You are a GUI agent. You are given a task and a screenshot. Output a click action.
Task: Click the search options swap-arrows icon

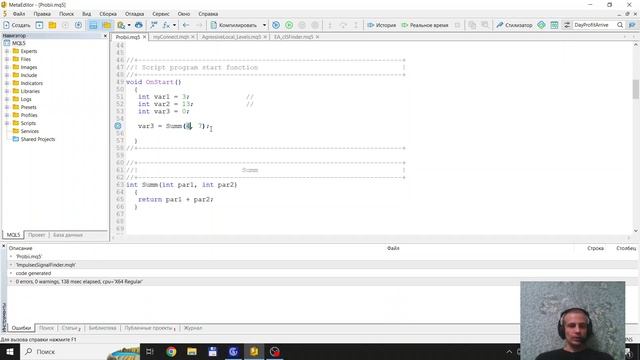[567, 25]
